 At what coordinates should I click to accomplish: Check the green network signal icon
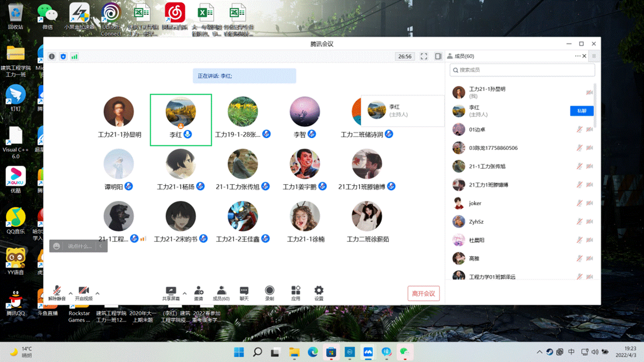[x=75, y=56]
